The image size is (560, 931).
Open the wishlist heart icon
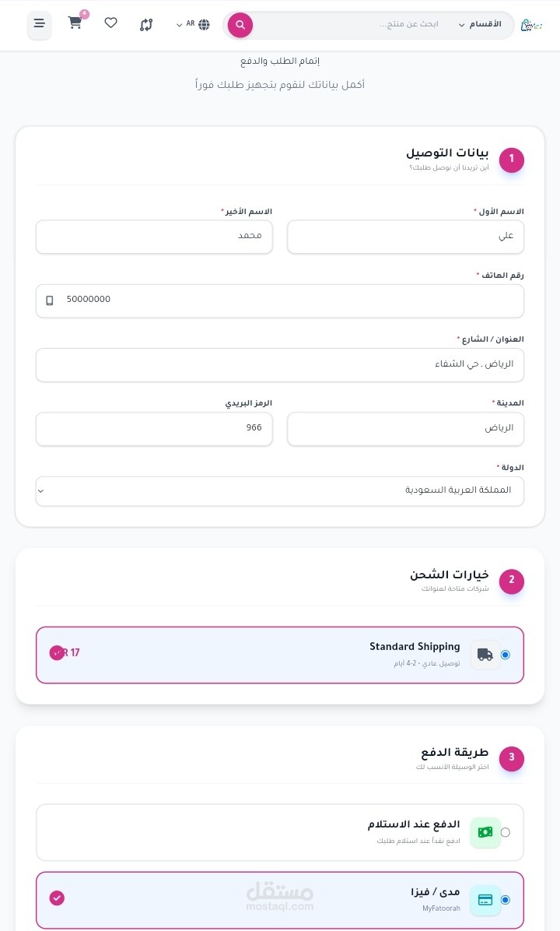point(110,23)
